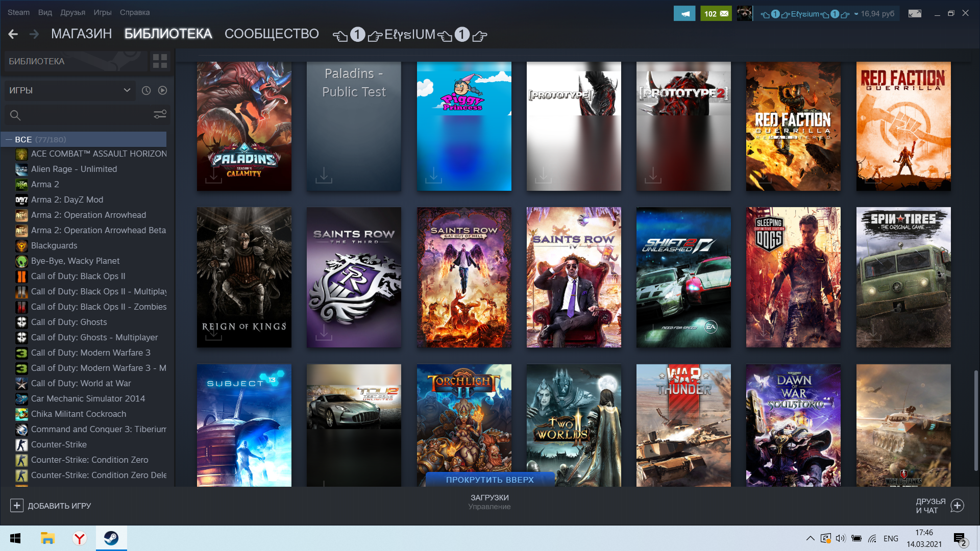
Task: Sort games by recent activity clock icon
Action: [146, 90]
